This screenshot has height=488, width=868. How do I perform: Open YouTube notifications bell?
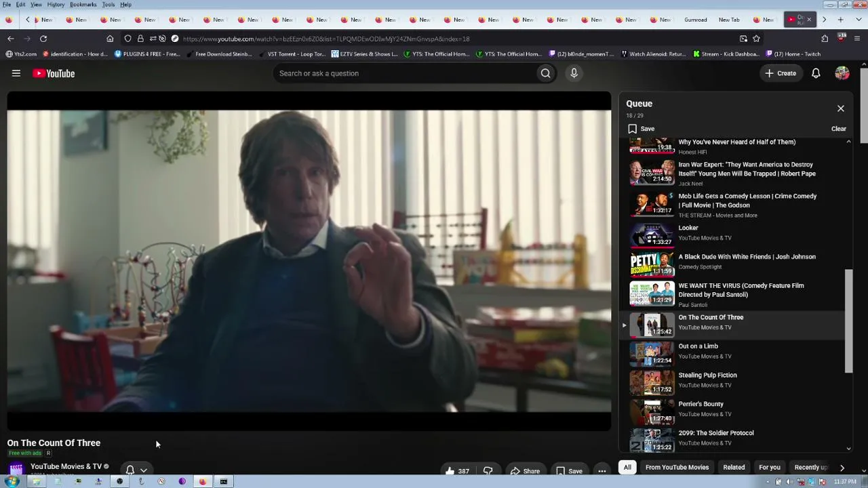coord(816,73)
